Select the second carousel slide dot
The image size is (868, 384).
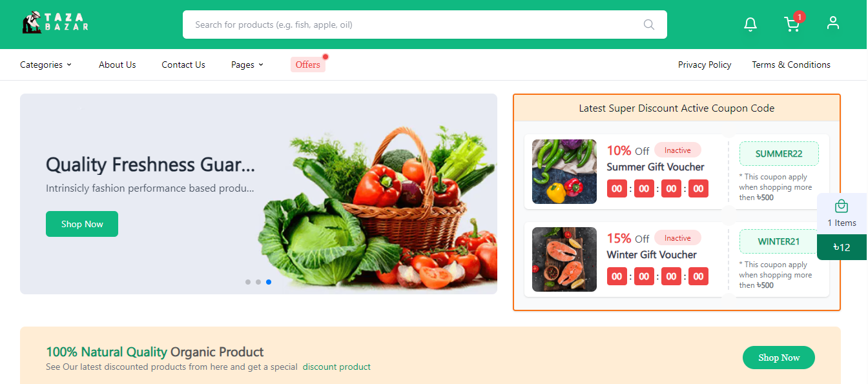pyautogui.click(x=258, y=282)
